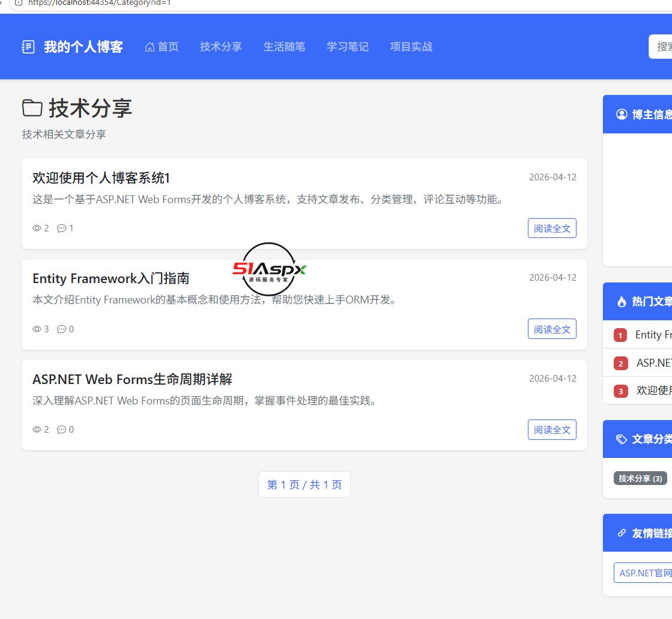Click the tag icon in the 文章分类 header
Image resolution: width=672 pixels, height=619 pixels.
point(622,439)
